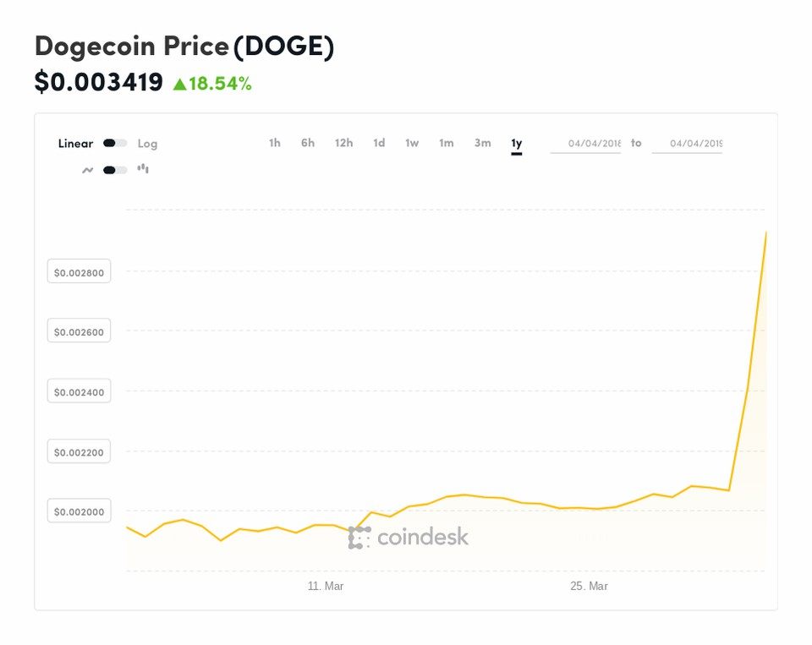Click the start date field 04/04/2018
812x645 pixels.
click(586, 144)
